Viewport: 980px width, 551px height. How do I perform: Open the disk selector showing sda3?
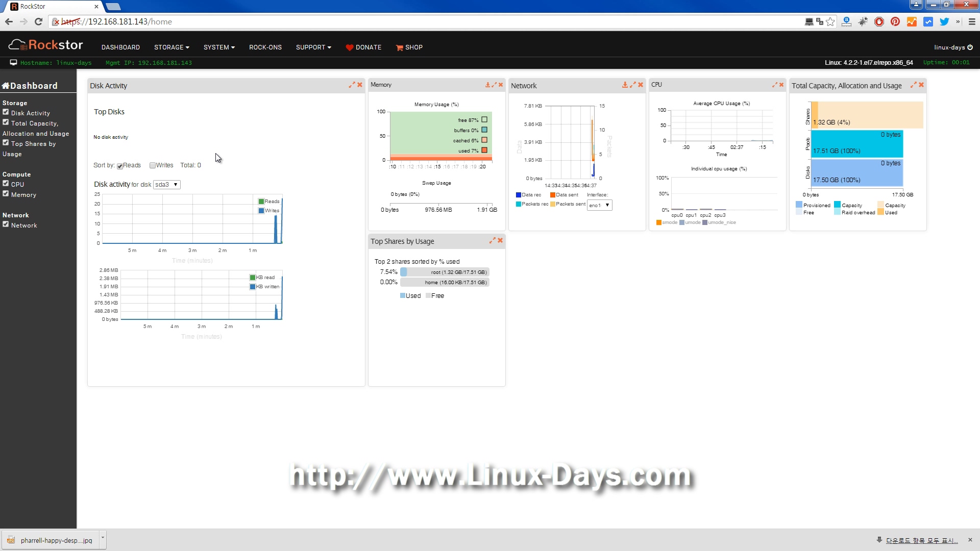pos(166,185)
